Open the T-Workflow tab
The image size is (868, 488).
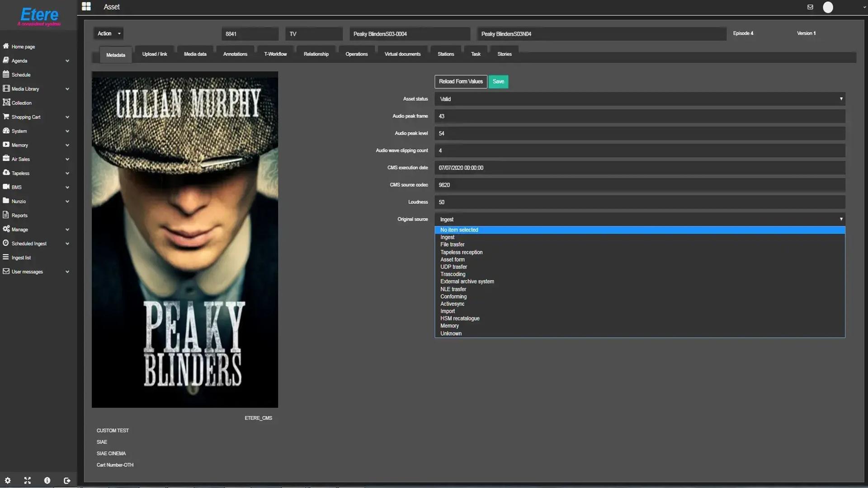click(x=275, y=54)
